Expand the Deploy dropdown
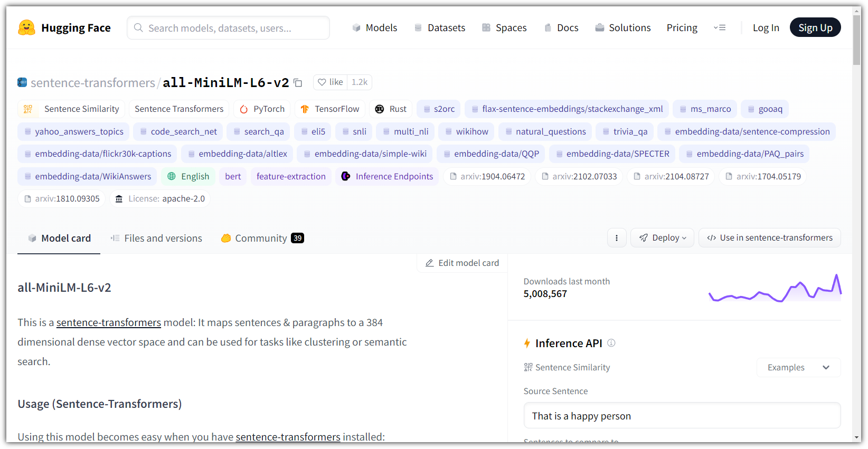The width and height of the screenshot is (868, 449). pos(663,238)
